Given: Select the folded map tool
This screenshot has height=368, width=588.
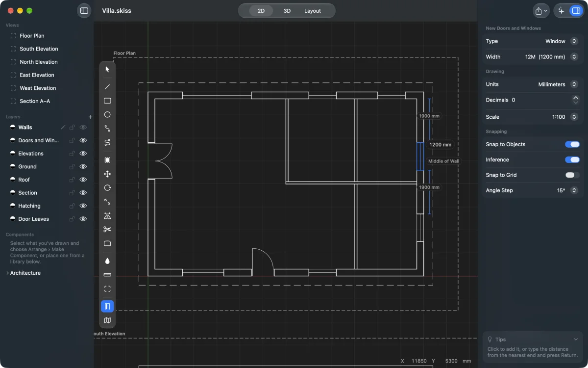Looking at the screenshot, I should pyautogui.click(x=107, y=320).
